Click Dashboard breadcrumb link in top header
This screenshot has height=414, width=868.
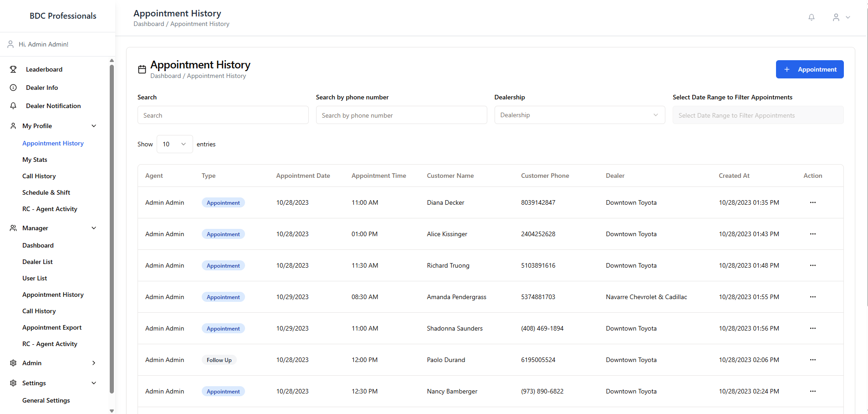(148, 24)
